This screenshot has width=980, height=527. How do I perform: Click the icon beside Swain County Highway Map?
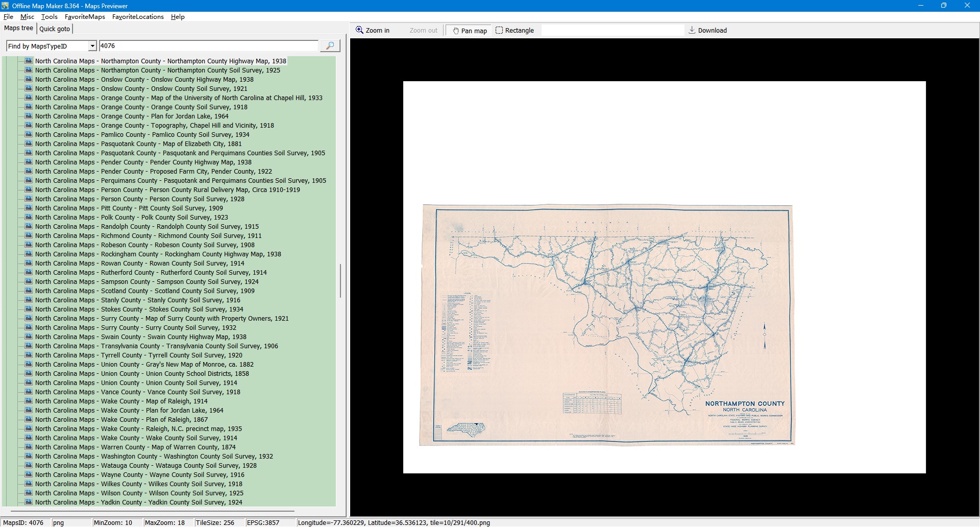[x=29, y=337]
